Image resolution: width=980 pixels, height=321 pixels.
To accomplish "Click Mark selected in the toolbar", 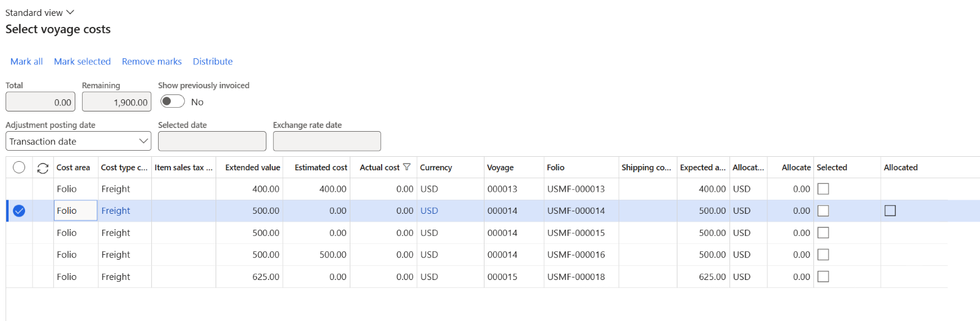I will pyautogui.click(x=82, y=61).
